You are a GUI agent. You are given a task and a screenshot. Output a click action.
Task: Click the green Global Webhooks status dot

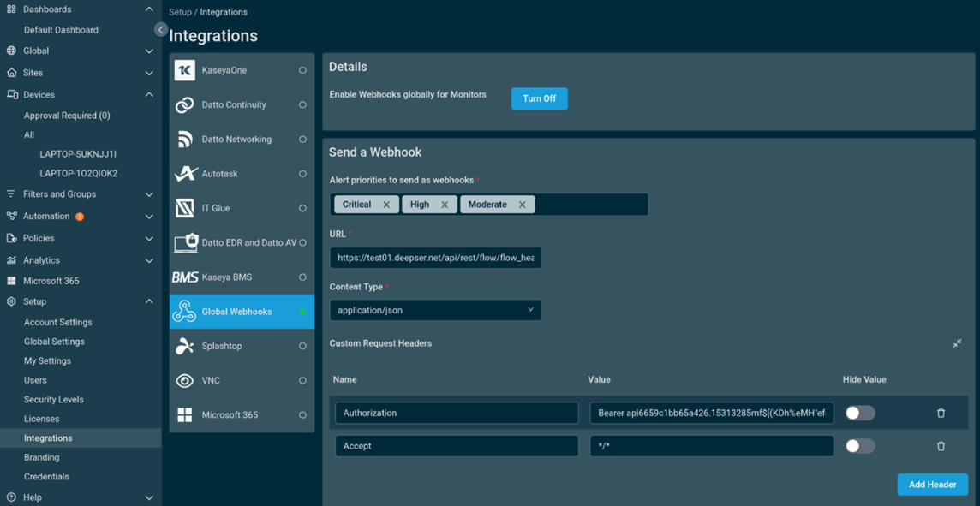pyautogui.click(x=302, y=311)
